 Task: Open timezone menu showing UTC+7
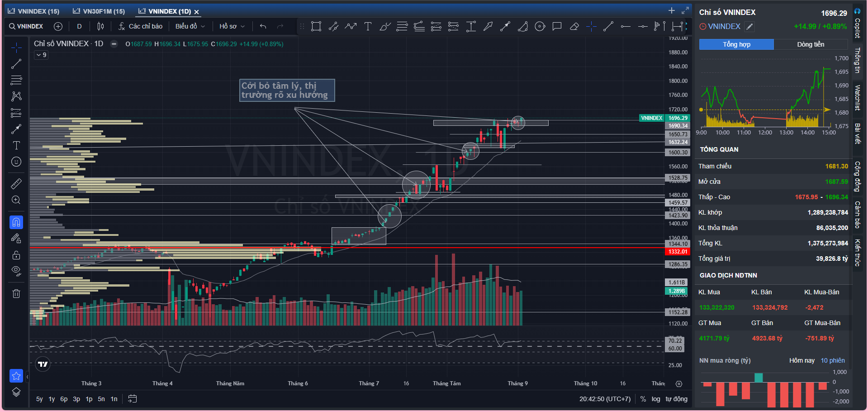click(605, 399)
